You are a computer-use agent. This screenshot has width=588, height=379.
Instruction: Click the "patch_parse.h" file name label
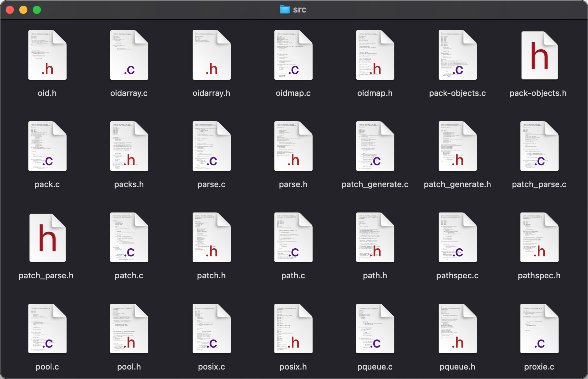click(46, 276)
